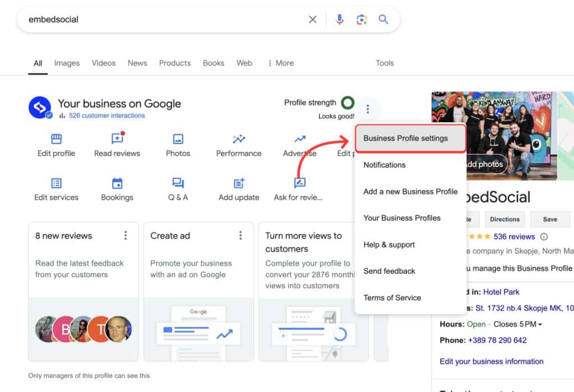574x392 pixels.
Task: Open the Edit profile icon
Action: click(55, 139)
